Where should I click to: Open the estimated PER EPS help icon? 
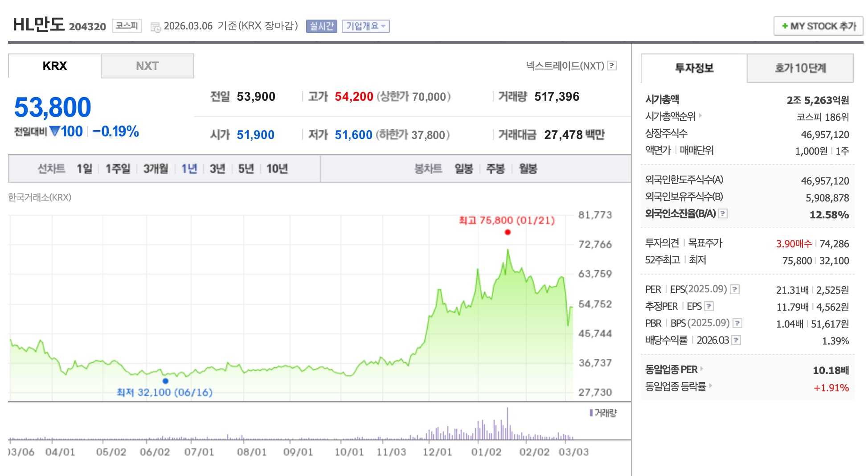pyautogui.click(x=709, y=306)
